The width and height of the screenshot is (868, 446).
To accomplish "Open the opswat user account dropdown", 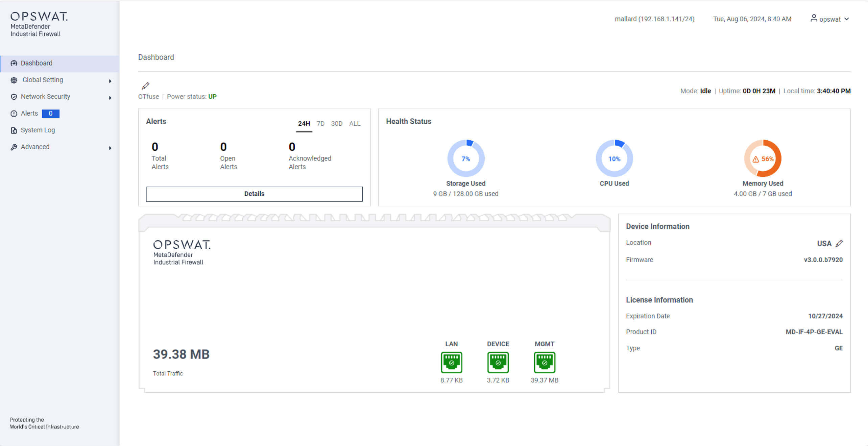I will coord(829,19).
